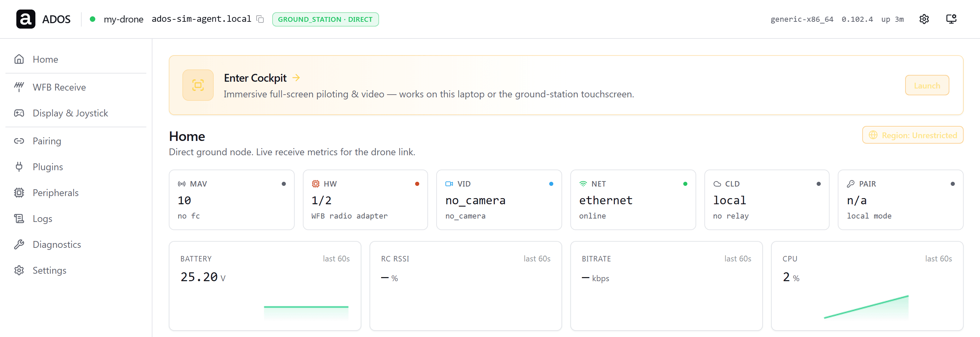Navigate to Pairing page
The height and width of the screenshot is (337, 980).
[x=76, y=141]
